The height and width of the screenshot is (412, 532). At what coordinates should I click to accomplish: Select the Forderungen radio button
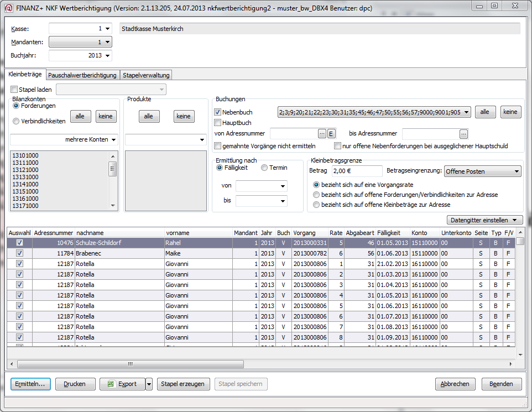(16, 106)
